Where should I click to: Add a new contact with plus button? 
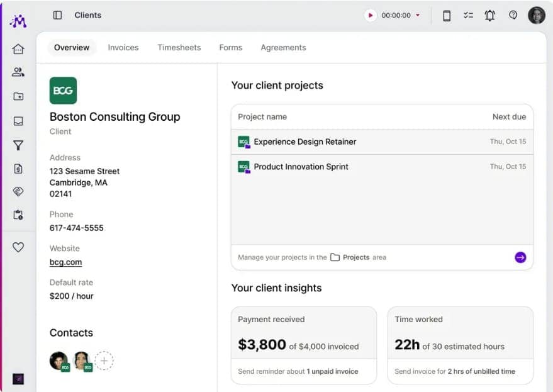(x=104, y=361)
